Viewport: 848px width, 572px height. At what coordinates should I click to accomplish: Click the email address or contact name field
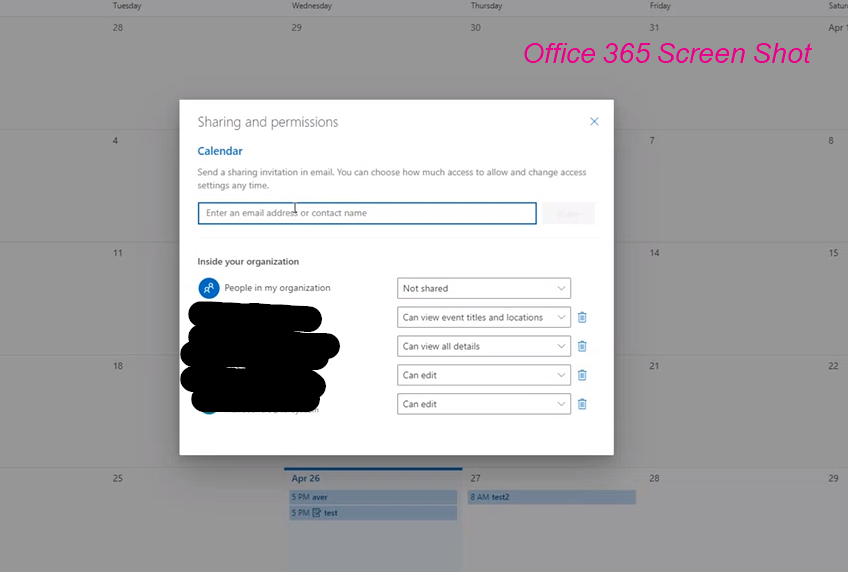click(367, 213)
